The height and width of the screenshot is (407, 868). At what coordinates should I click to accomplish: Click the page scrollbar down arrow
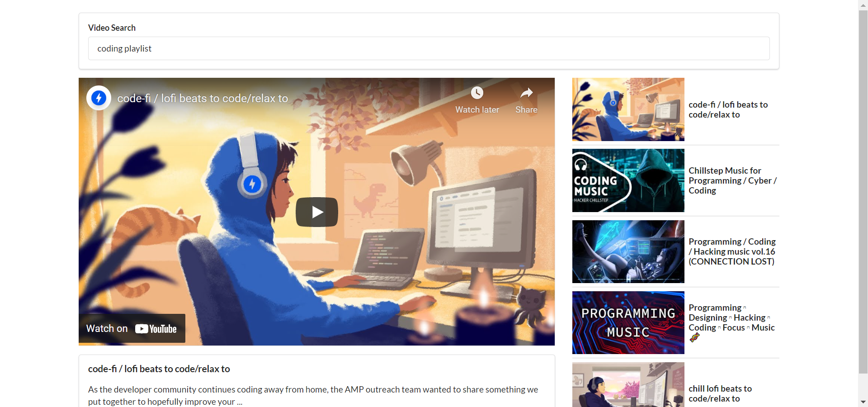863,402
